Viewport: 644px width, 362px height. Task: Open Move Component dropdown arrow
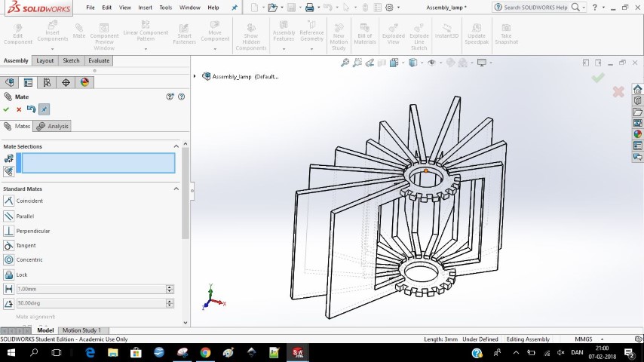pyautogui.click(x=215, y=49)
